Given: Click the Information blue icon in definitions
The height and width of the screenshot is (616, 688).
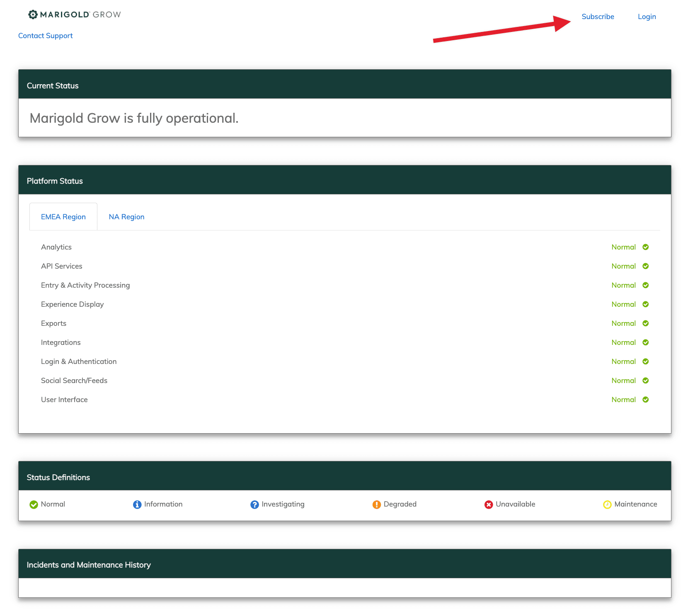Looking at the screenshot, I should [x=137, y=504].
